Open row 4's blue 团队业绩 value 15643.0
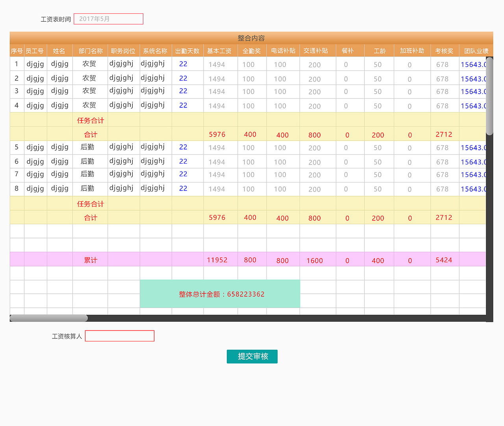This screenshot has height=426, width=504. (x=473, y=106)
